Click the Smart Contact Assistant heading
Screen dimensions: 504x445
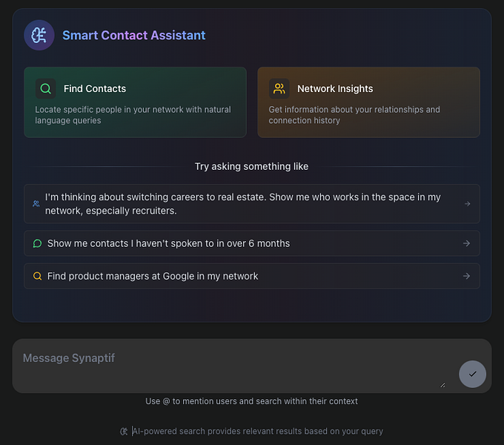134,35
